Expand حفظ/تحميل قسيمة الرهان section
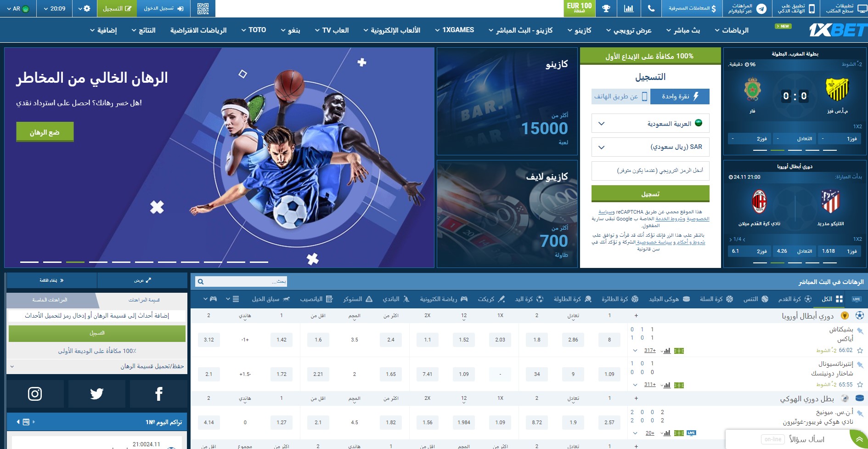Image resolution: width=868 pixels, height=449 pixels. [x=97, y=366]
